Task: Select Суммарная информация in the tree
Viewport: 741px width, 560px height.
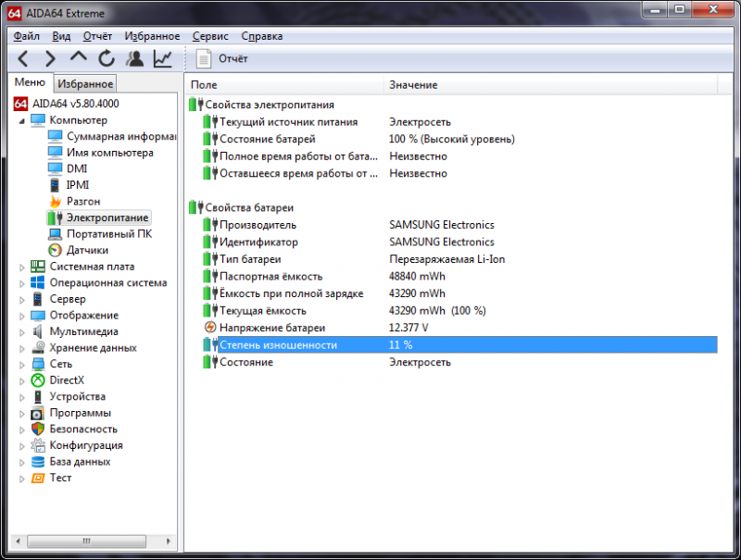Action: point(120,136)
